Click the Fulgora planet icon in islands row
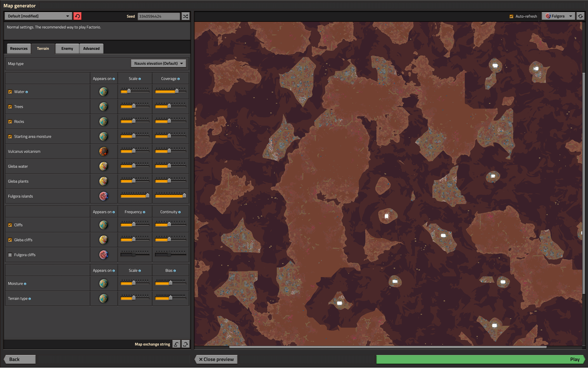The width and height of the screenshot is (588, 369). [x=104, y=196]
